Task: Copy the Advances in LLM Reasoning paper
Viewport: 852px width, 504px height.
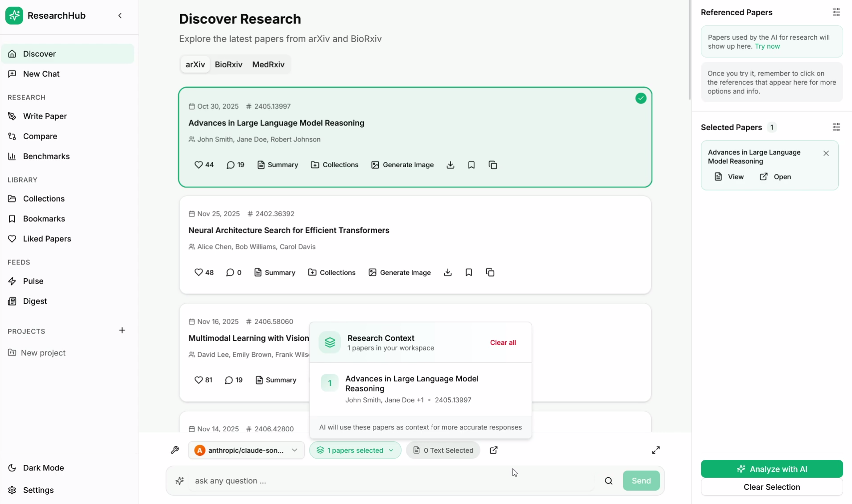Action: [492, 165]
